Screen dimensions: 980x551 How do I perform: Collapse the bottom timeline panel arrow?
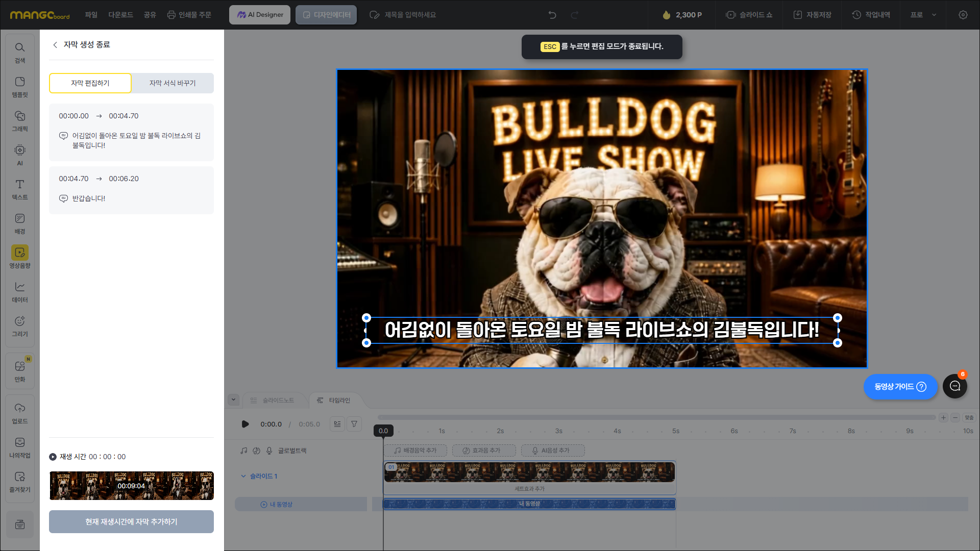pos(233,399)
